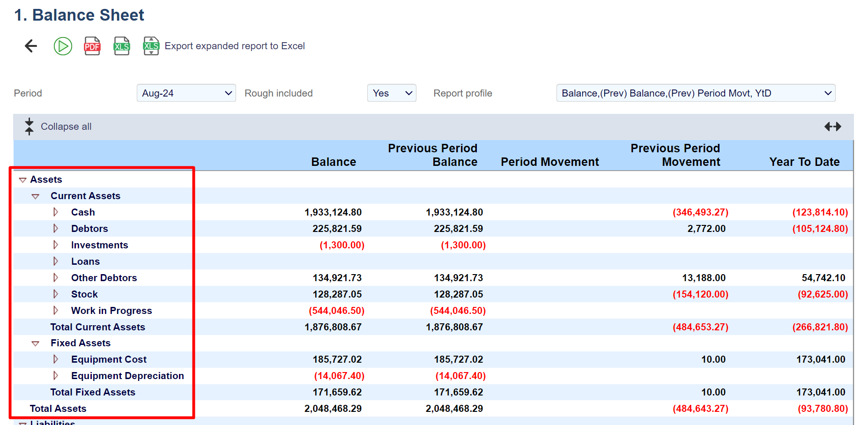This screenshot has height=425, width=868.
Task: Open the Period dropdown showing Aug-24
Action: click(186, 93)
